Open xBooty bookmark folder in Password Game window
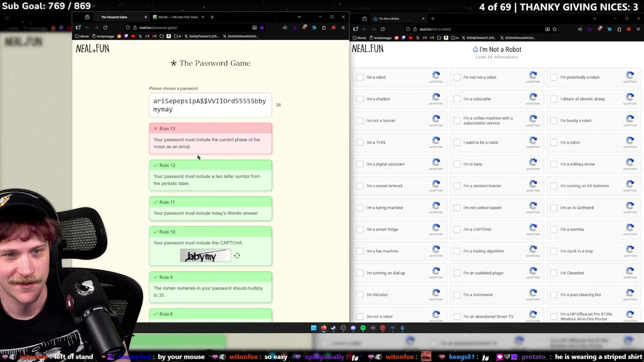The image size is (644, 362). point(82,36)
